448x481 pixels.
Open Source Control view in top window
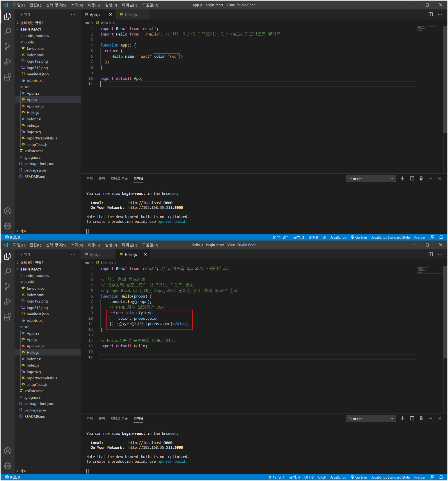click(x=8, y=47)
